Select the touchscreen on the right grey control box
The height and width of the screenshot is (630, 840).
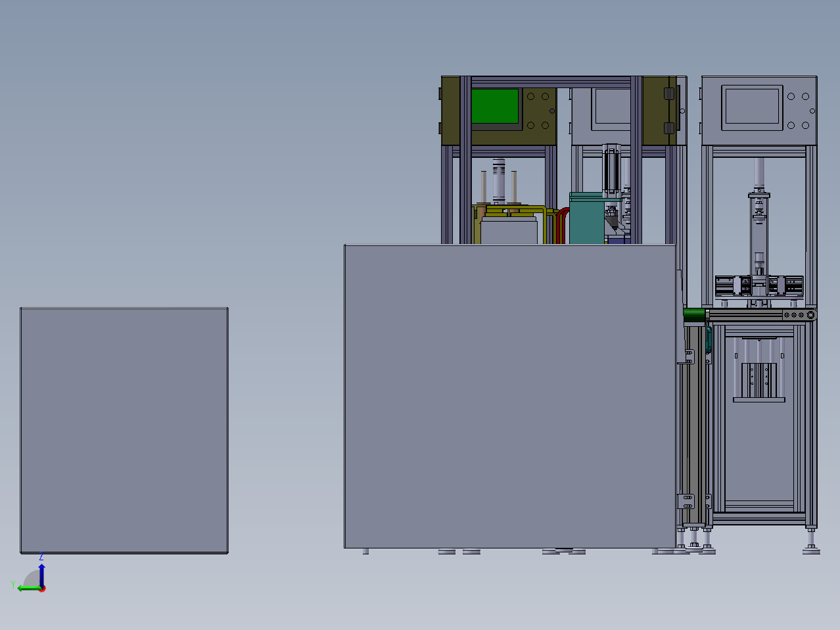coord(753,107)
